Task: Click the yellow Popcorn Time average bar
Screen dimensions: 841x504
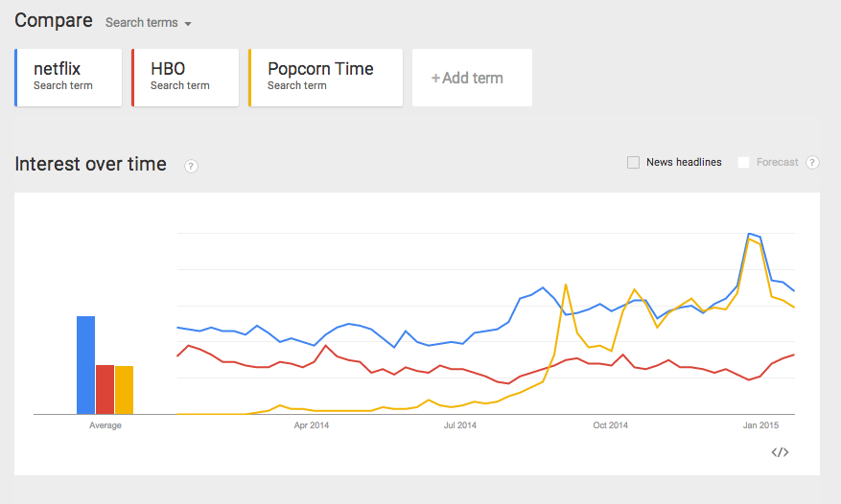Action: click(124, 389)
